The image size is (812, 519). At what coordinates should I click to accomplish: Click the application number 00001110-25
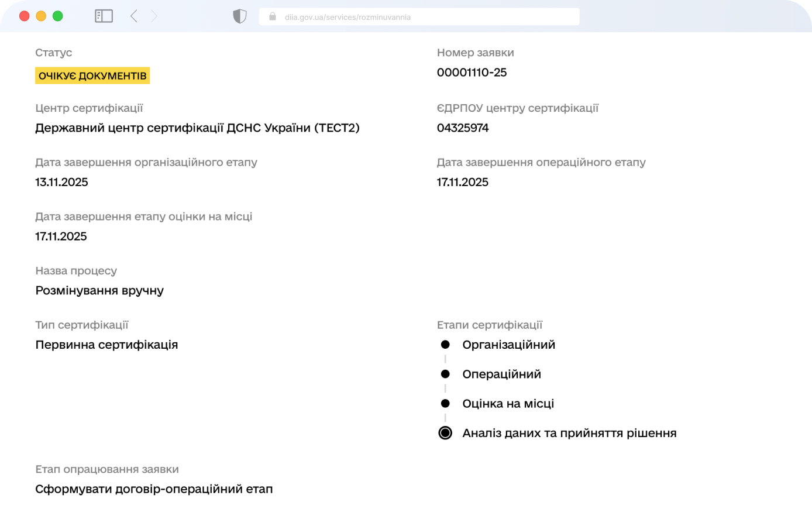(x=472, y=73)
